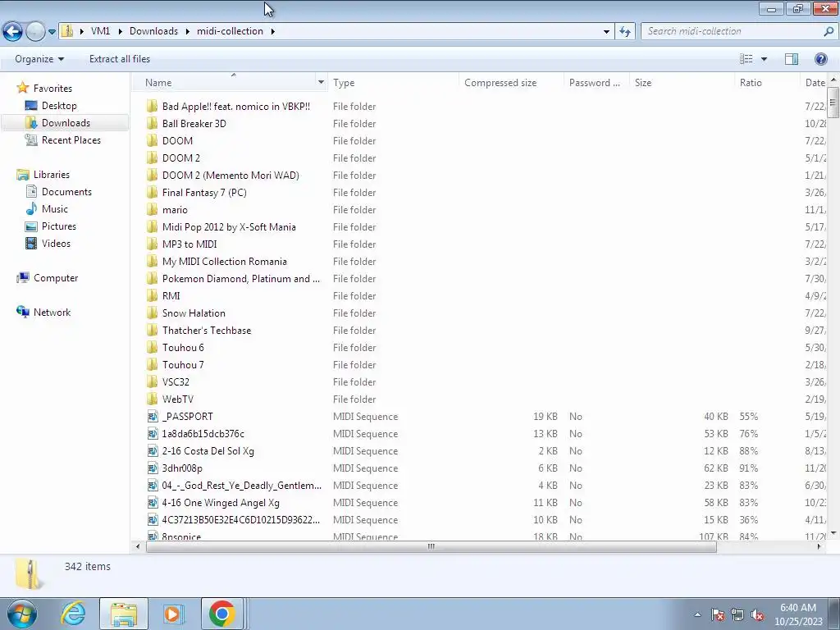Viewport: 840px width, 630px height.
Task: Select the 3dhr008p MIDI file icon
Action: (x=152, y=468)
